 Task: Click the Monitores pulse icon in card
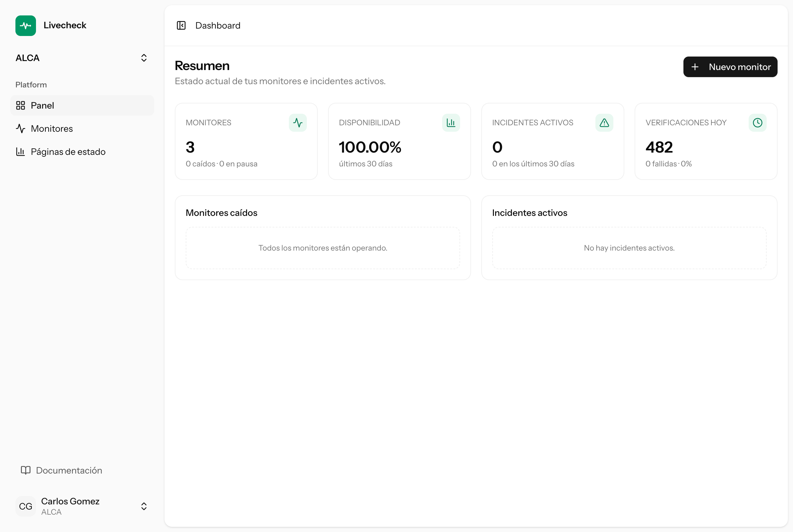pos(298,122)
